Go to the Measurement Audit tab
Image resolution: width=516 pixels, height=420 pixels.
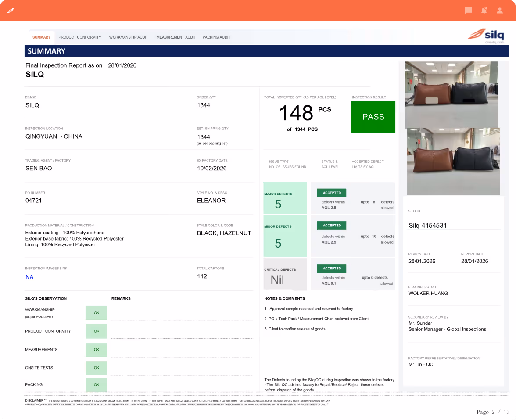pos(176,37)
